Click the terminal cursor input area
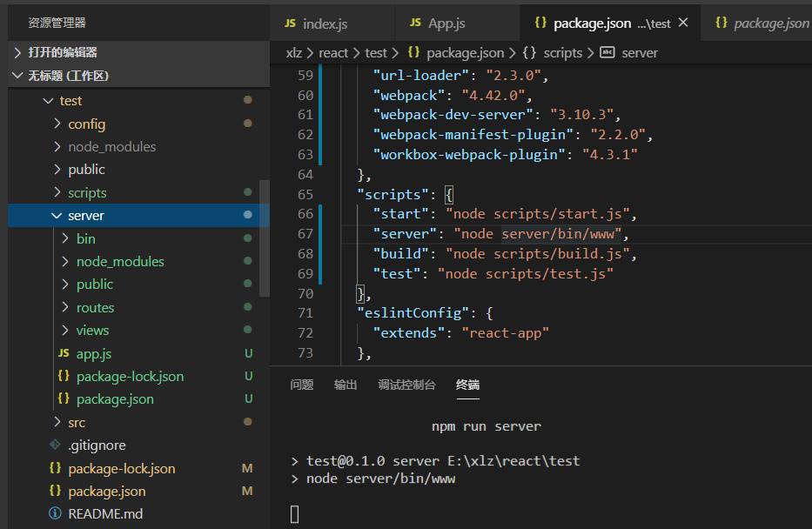 click(295, 514)
